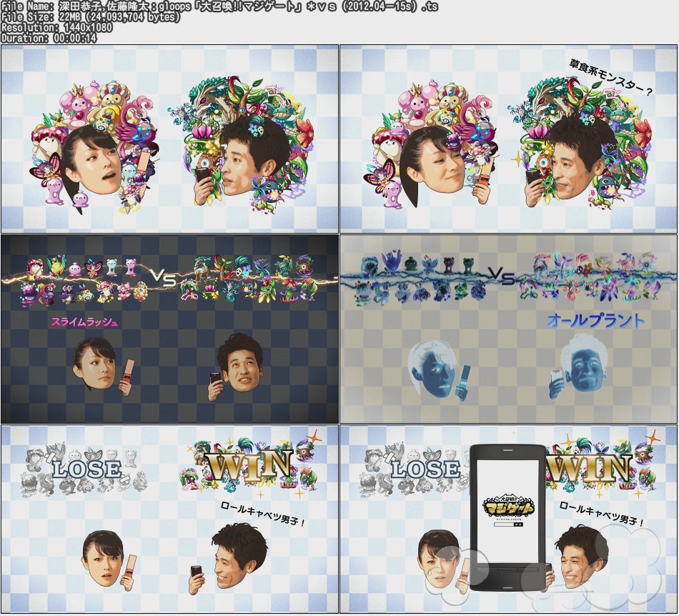Open the inverted-color thumbnail labeled オールプラント
Viewport: 679px width, 616px height.
click(508, 329)
